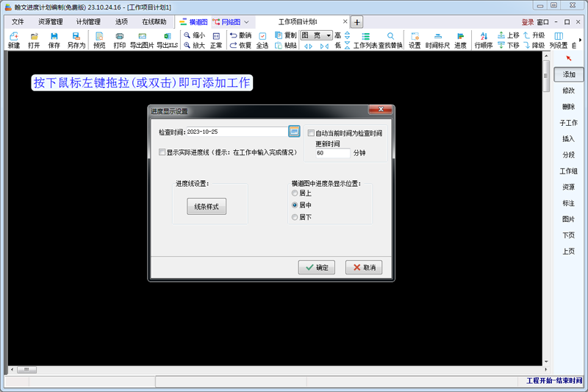Screen dimensions: 588x392
Task: Open calendar picker beside 检查时间 field
Action: click(x=294, y=131)
